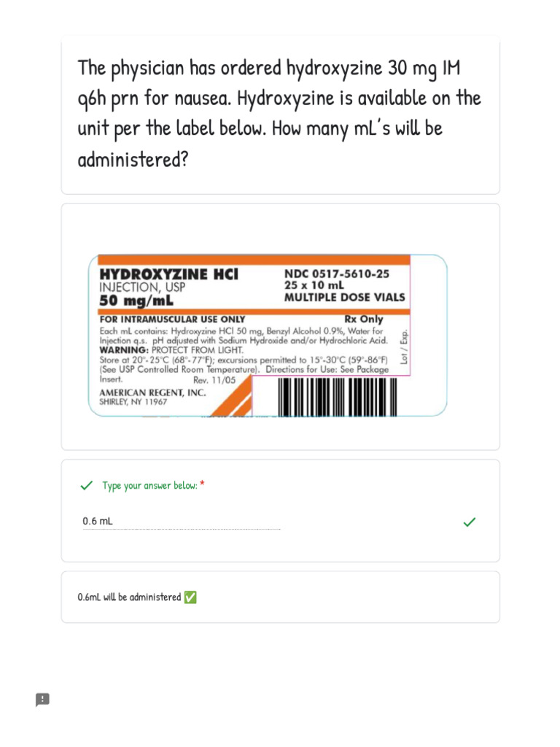The height and width of the screenshot is (747, 560).
Task: Click the orange diagonal stripe on the label
Action: tap(232, 396)
